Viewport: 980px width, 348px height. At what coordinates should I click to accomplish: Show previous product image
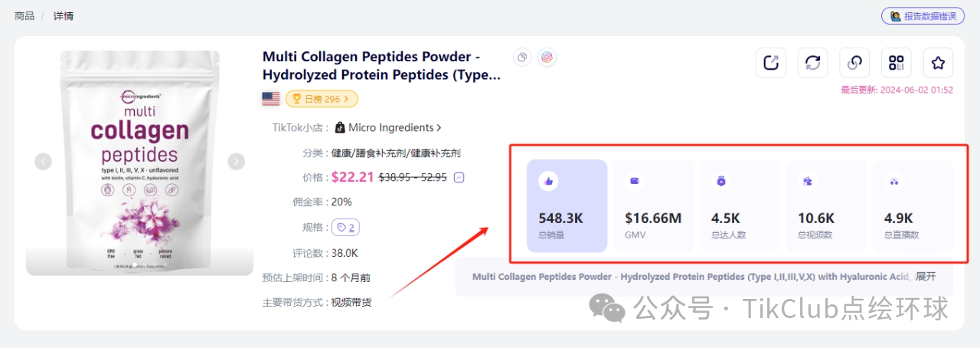pos(43,161)
